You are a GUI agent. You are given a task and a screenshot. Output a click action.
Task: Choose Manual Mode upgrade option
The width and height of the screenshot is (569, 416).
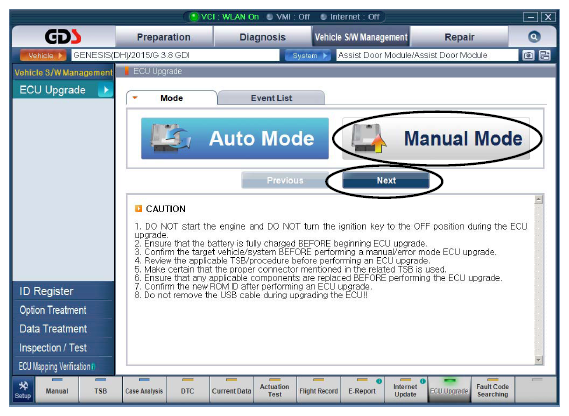(436, 139)
